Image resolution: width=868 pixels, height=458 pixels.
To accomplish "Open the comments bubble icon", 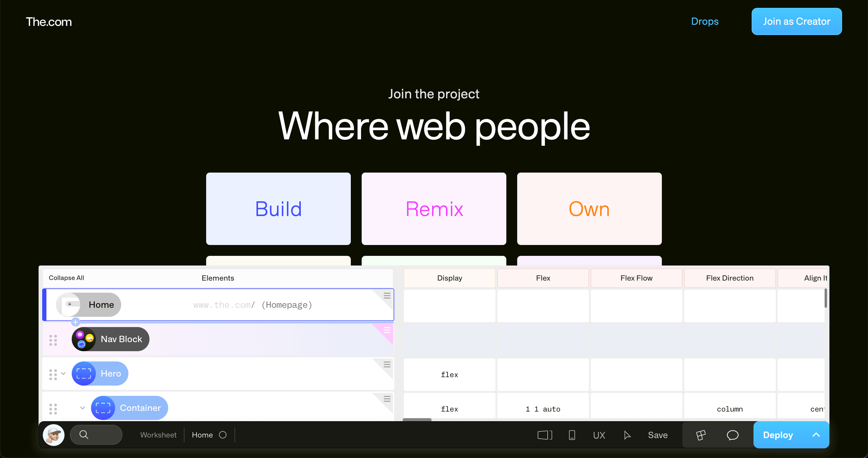I will [733, 435].
